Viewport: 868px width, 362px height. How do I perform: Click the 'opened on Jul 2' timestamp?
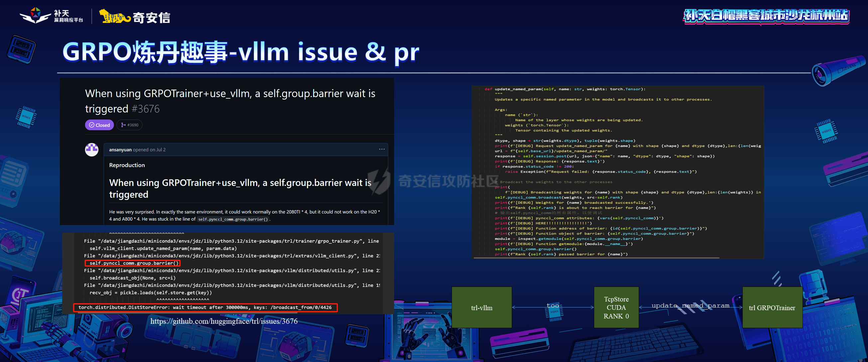149,150
